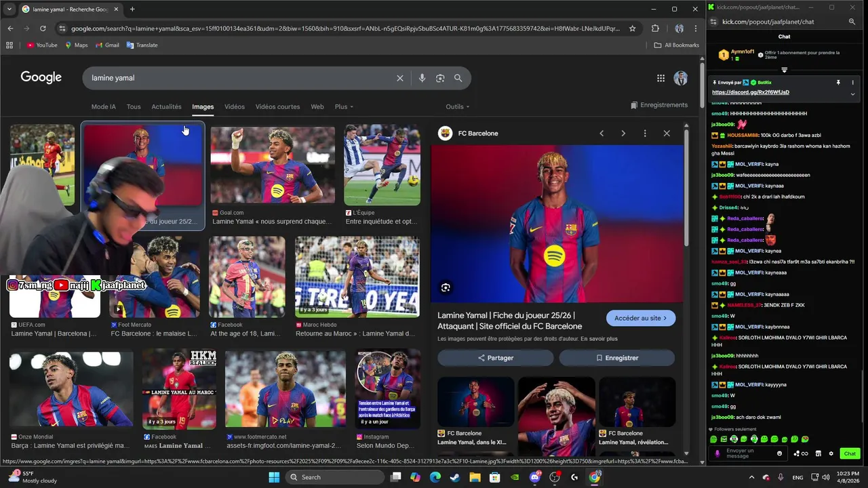Open the Gmail bookmark

[x=107, y=45]
